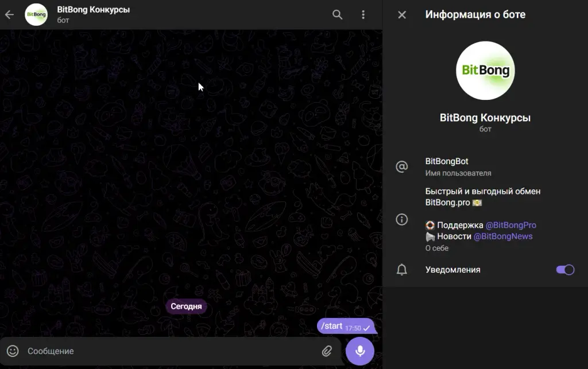Close the bot information panel
Image resolution: width=588 pixels, height=369 pixels.
401,14
